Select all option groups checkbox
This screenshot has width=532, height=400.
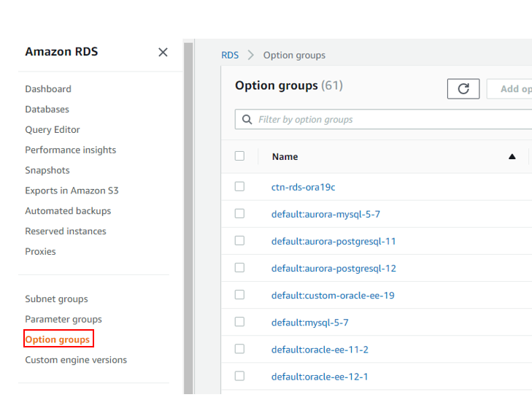coord(239,156)
